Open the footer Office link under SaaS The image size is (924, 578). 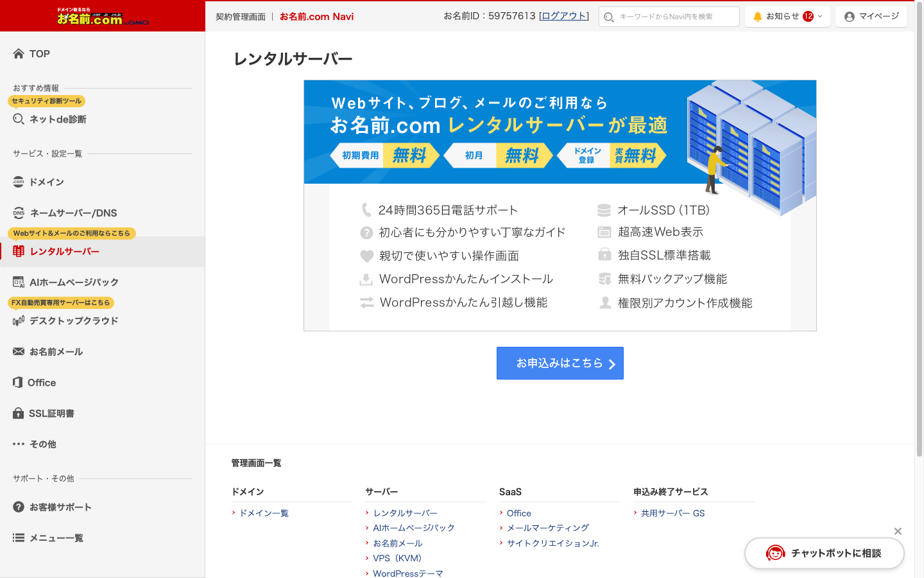pos(518,513)
